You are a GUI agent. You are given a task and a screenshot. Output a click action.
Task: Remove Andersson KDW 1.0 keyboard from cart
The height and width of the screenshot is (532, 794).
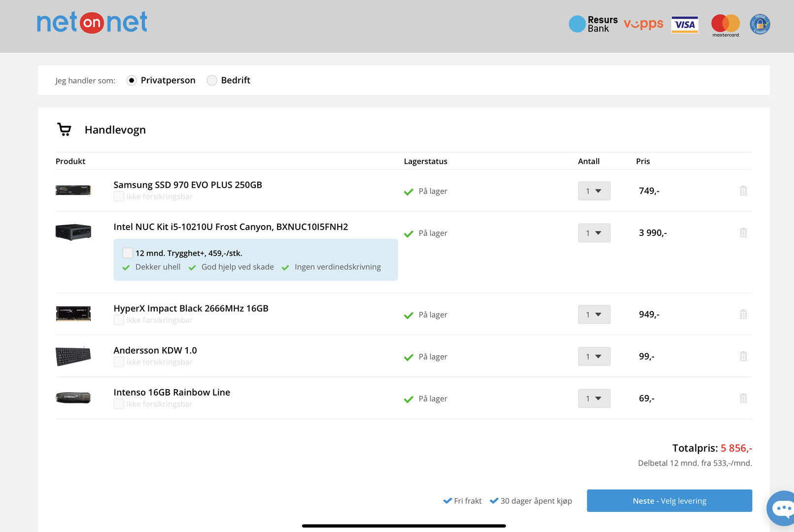pos(743,356)
